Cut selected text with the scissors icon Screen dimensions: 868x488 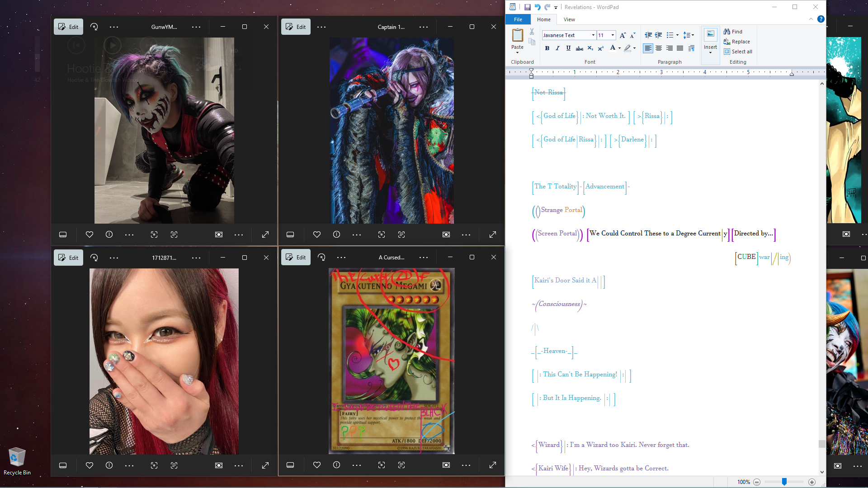point(532,32)
